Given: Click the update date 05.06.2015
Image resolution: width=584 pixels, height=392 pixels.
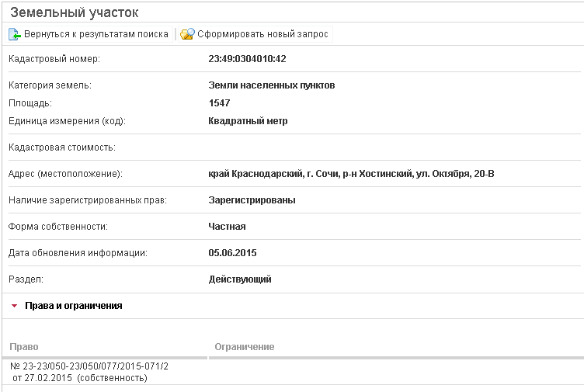Looking at the screenshot, I should tap(232, 253).
